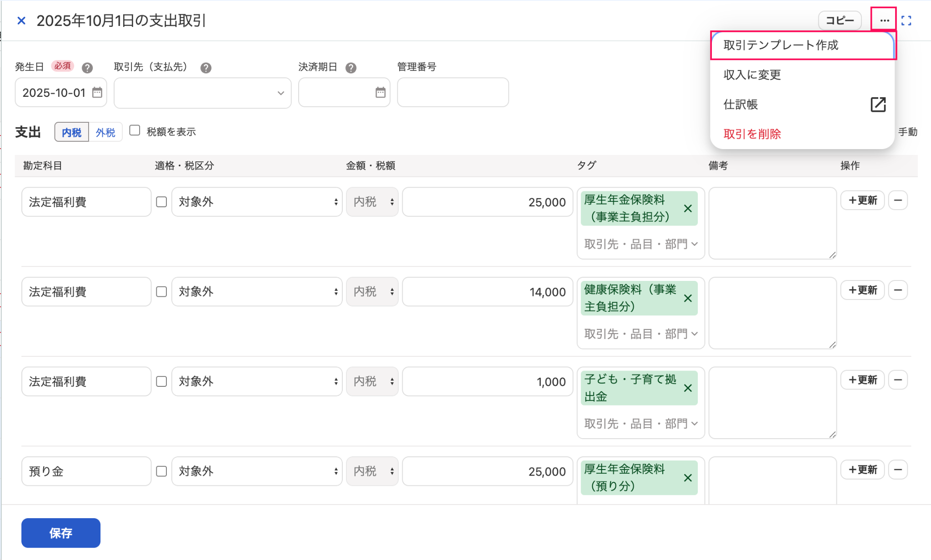931x560 pixels.
Task: Close the transaction dialog with the X icon
Action: point(21,20)
